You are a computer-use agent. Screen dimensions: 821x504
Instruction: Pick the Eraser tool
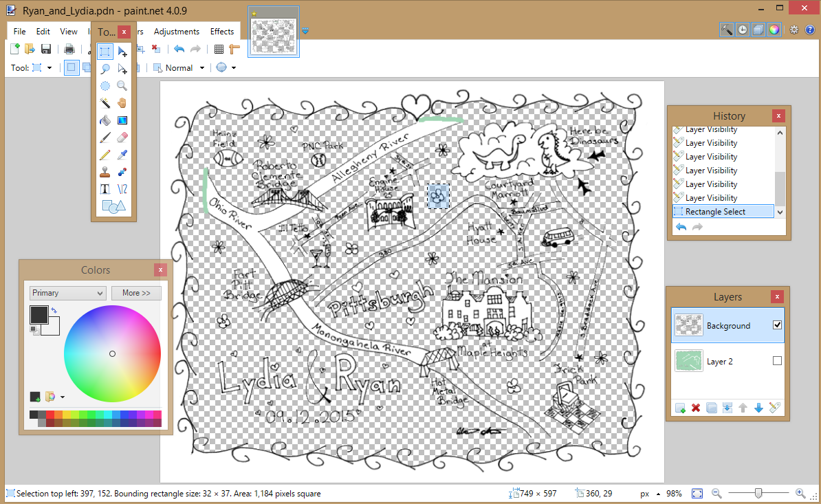click(122, 137)
